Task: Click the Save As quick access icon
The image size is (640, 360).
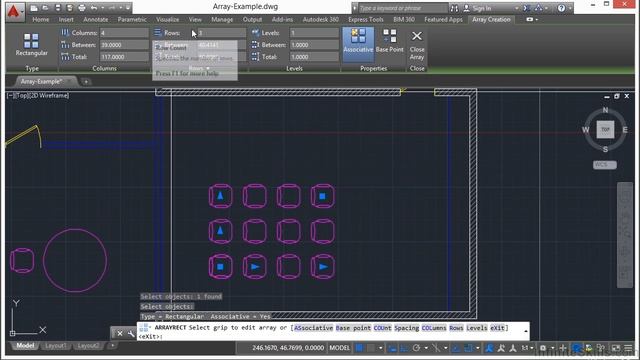Action: pos(69,8)
